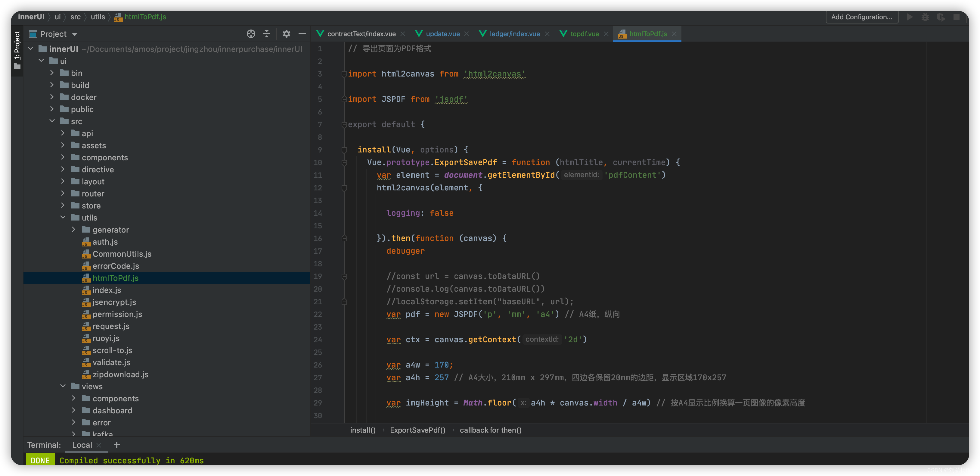
Task: Open Project panel settings gear
Action: click(x=287, y=34)
